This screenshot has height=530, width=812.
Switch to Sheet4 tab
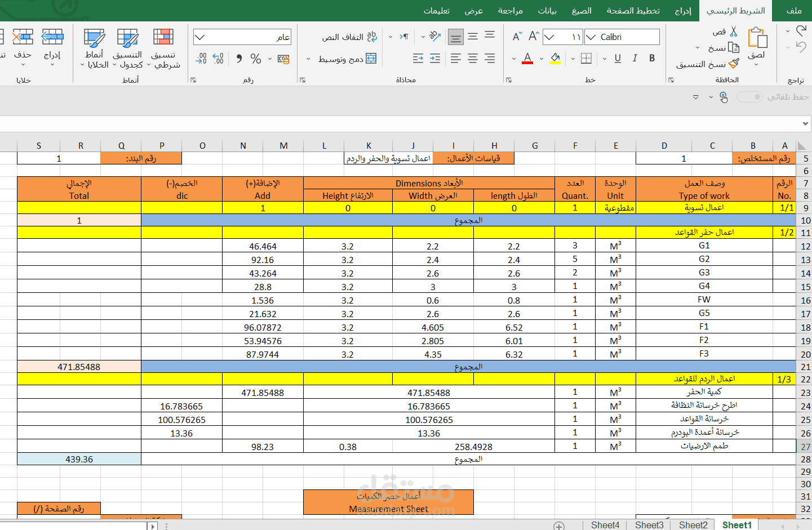[x=605, y=525]
